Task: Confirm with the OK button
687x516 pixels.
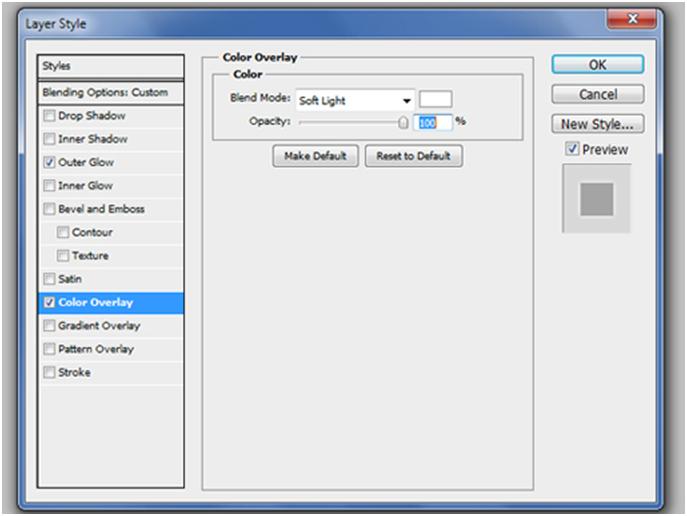Action: click(x=598, y=65)
